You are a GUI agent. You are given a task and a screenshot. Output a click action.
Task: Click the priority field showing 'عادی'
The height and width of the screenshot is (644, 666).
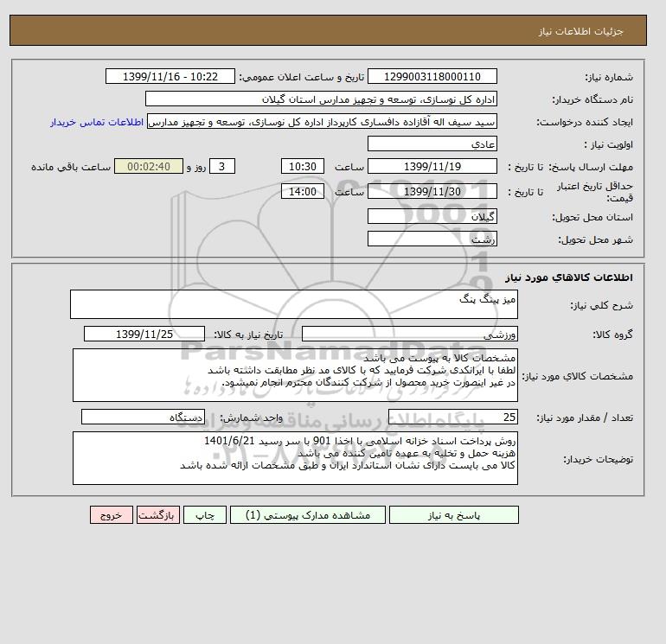click(x=432, y=143)
